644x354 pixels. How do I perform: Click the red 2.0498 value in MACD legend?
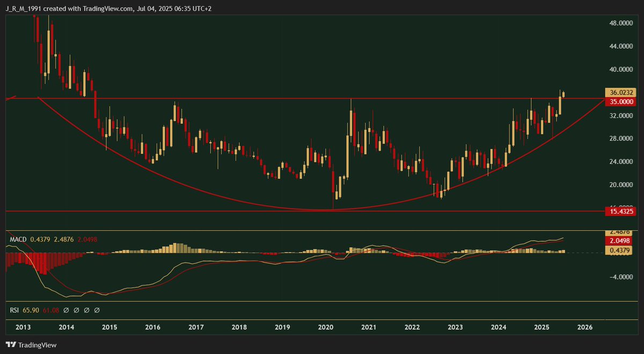(87, 239)
